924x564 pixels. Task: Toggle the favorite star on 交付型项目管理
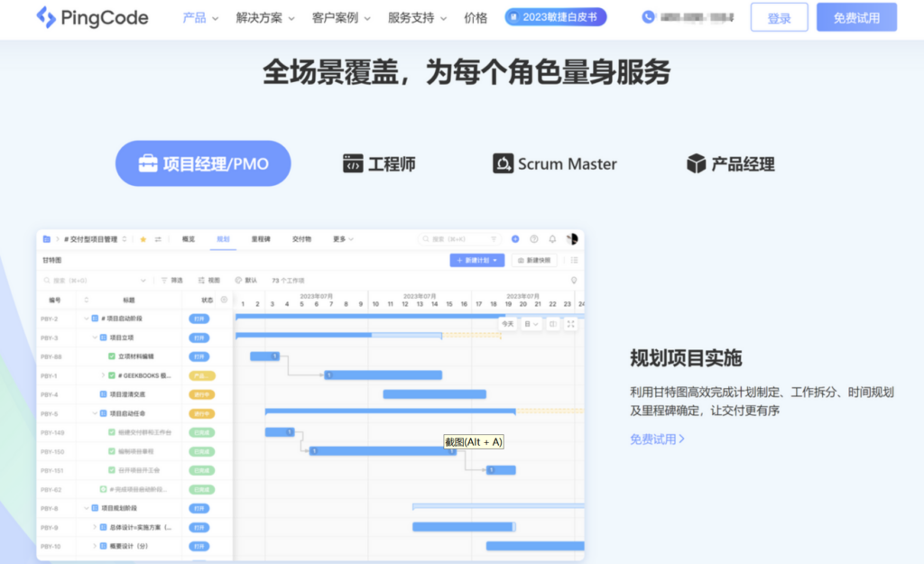point(143,239)
